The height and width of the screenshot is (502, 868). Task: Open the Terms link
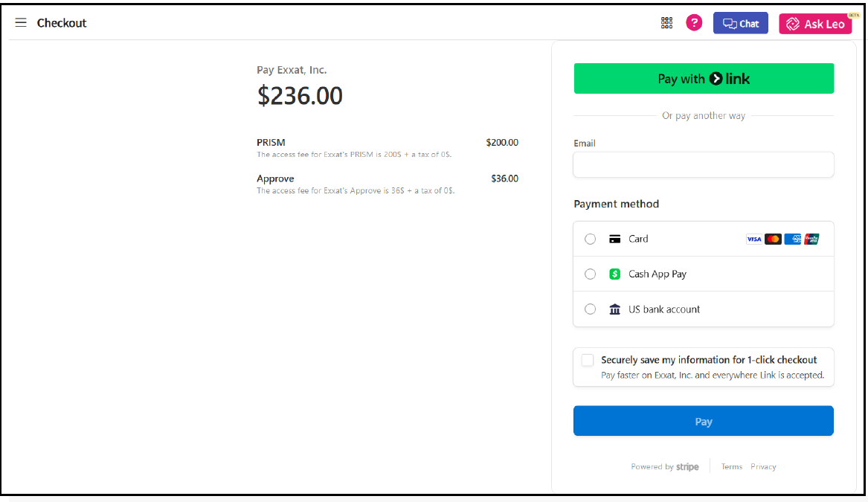pos(731,467)
